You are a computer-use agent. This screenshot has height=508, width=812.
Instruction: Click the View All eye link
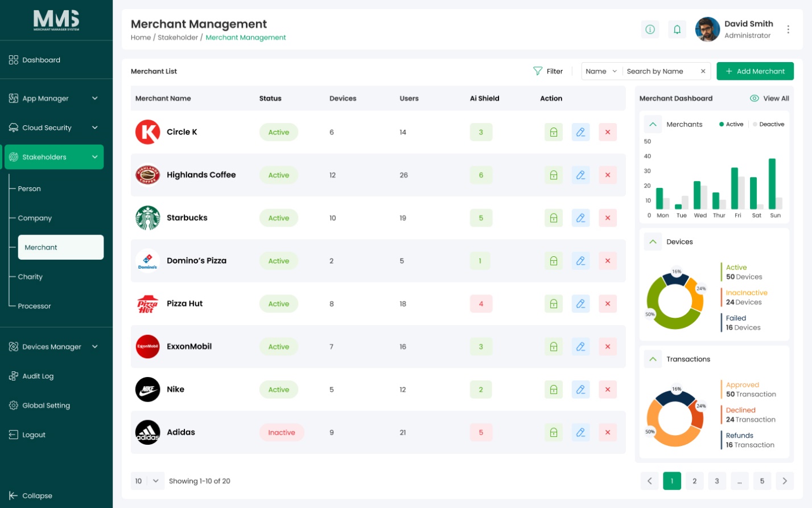click(x=769, y=99)
